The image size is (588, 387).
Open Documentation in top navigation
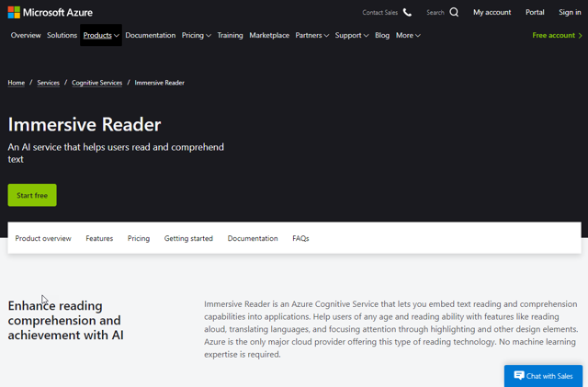coord(151,35)
